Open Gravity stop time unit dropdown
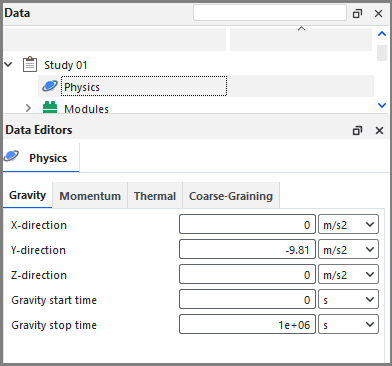Screen dimensions: 392x366 tap(348, 324)
